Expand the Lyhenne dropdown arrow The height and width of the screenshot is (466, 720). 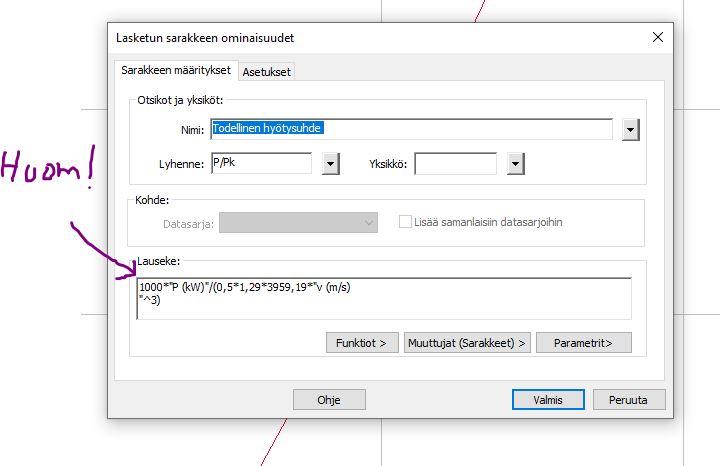[x=330, y=164]
